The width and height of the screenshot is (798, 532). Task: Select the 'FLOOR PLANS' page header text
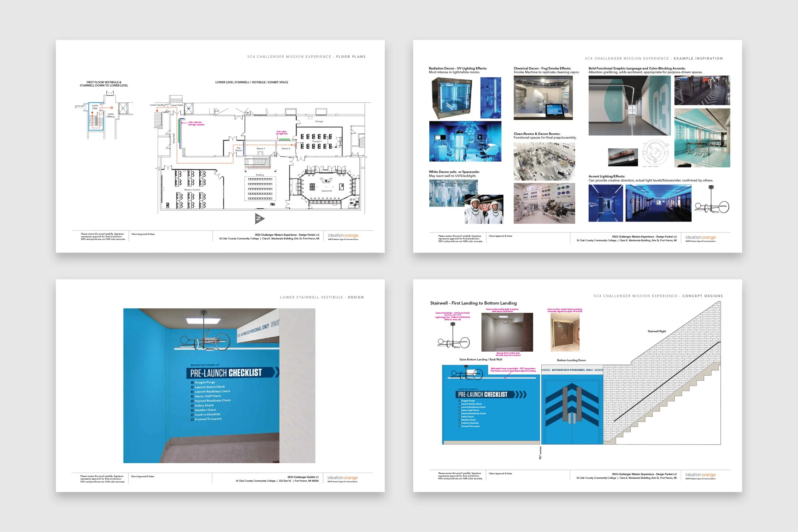pos(351,57)
